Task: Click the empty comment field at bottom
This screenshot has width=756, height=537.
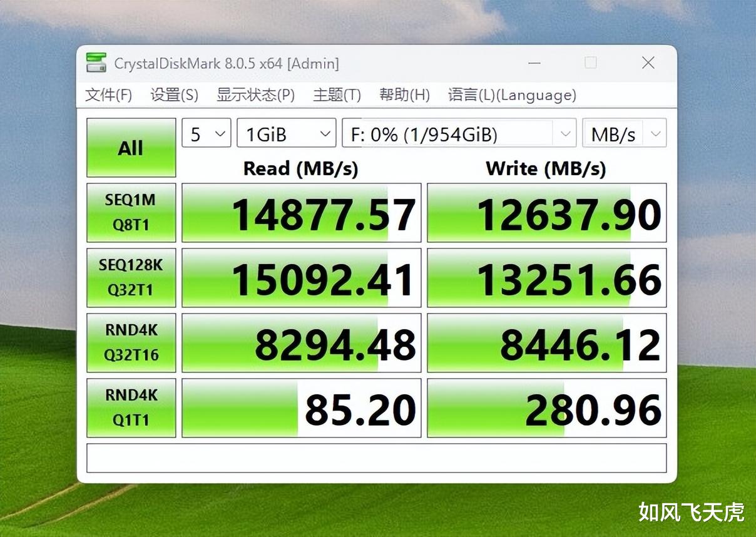Action: click(376, 458)
